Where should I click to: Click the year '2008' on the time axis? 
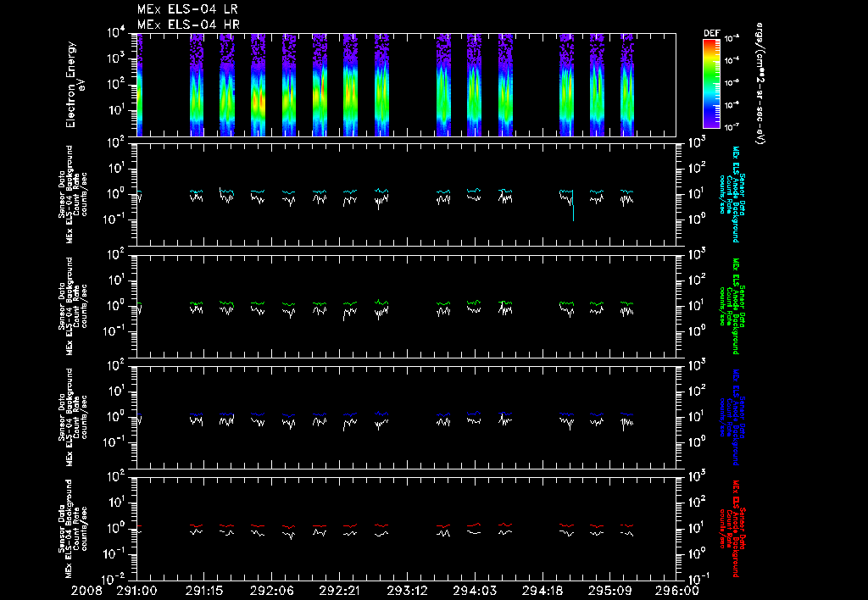pos(86,591)
